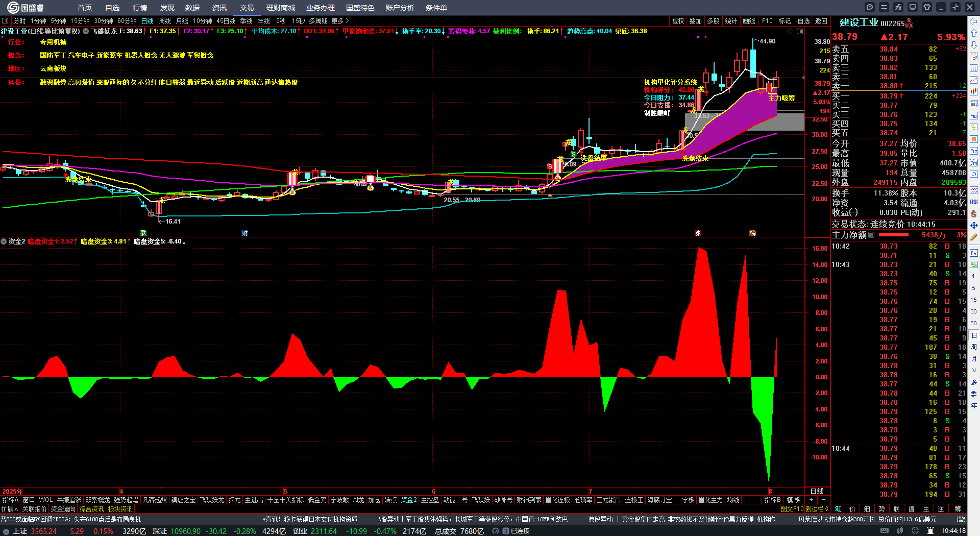This screenshot has width=980, height=536.
Task: Open the list icon beside 主力净额
Action: click(x=871, y=235)
